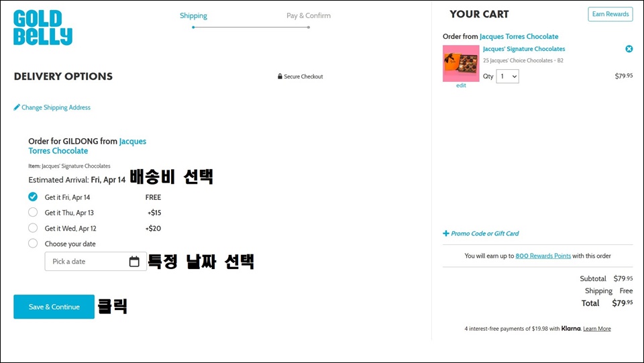Click the Total $79.95 amount
Screen dimensions: 644x363
point(623,303)
